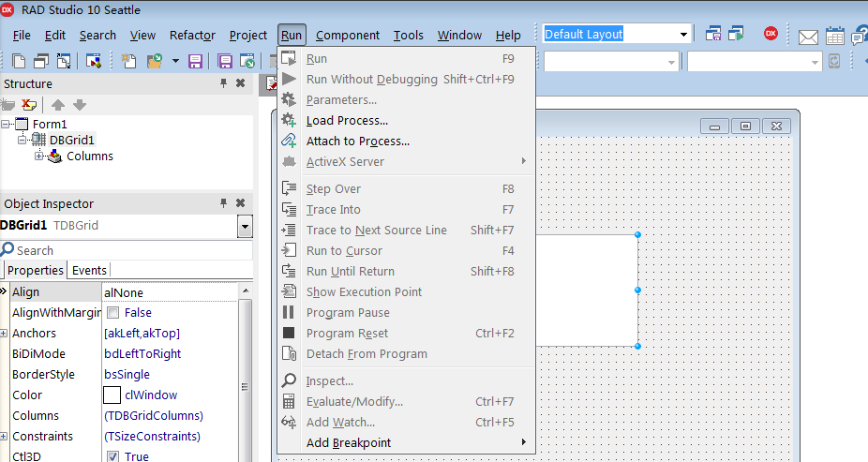Click the envelope mail toolbar icon
This screenshot has width=868, height=462.
(x=808, y=37)
